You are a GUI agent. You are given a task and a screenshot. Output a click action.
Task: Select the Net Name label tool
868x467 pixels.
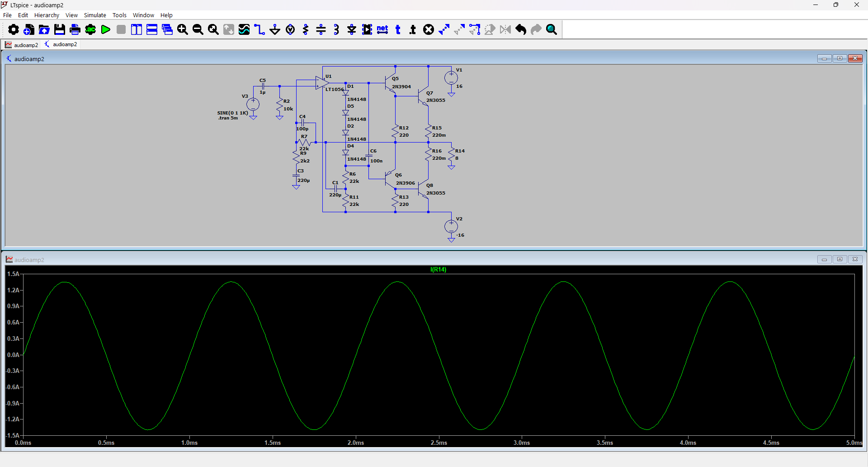point(382,29)
